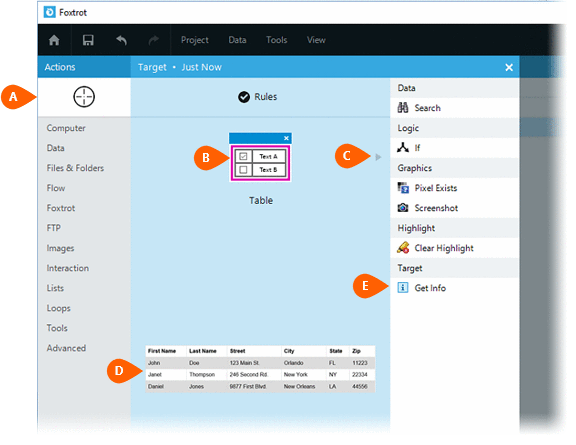Click the Screenshot action label
Screen dimensions: 576x445
point(436,208)
